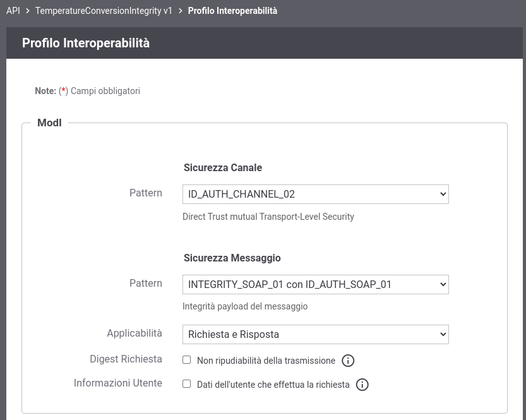Open info icon for Non ripudiabilità della trasmissione
The width and height of the screenshot is (526, 420).
(x=348, y=361)
